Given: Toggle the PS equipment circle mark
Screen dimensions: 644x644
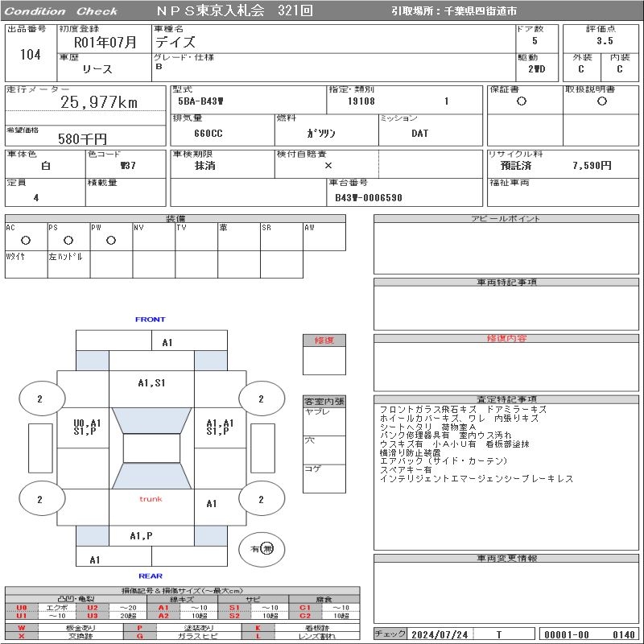Looking at the screenshot, I should [x=68, y=240].
